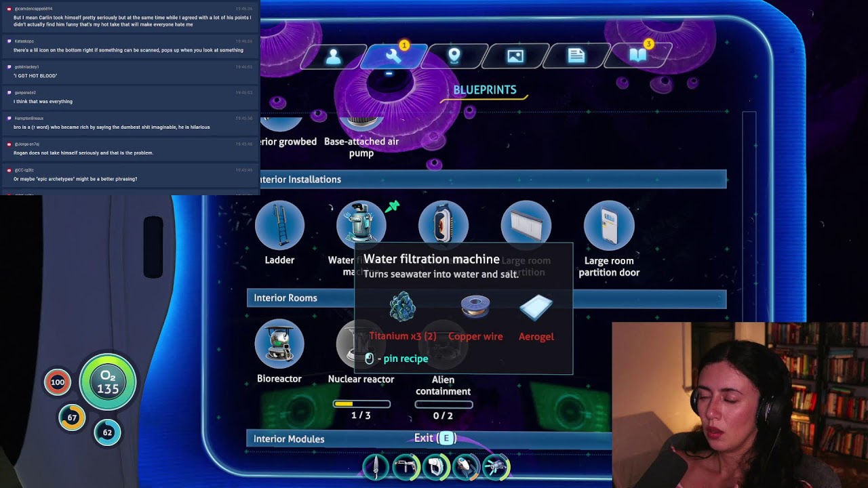Screen dimensions: 868x488
Task: Select the quickslot tool with cyan prongs
Action: 496,467
